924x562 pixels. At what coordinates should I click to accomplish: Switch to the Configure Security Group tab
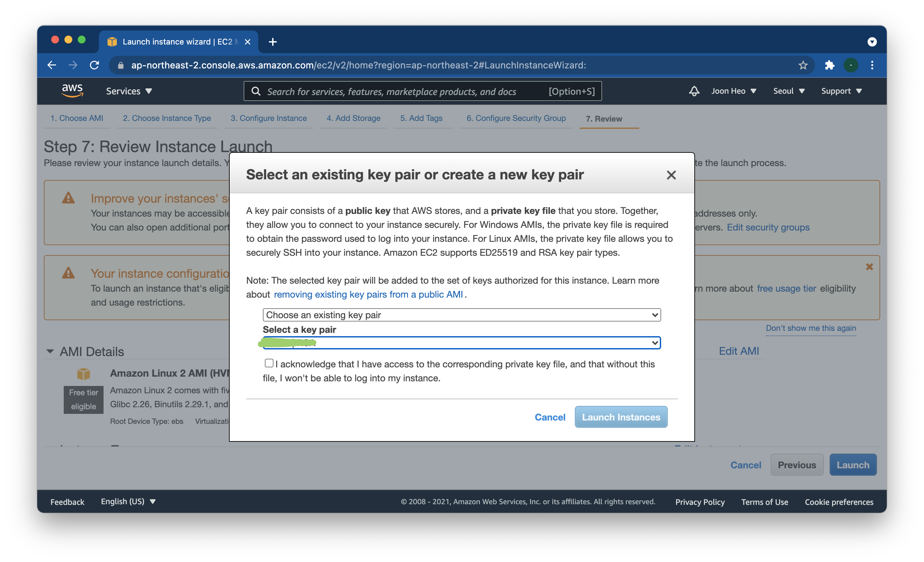(x=516, y=118)
